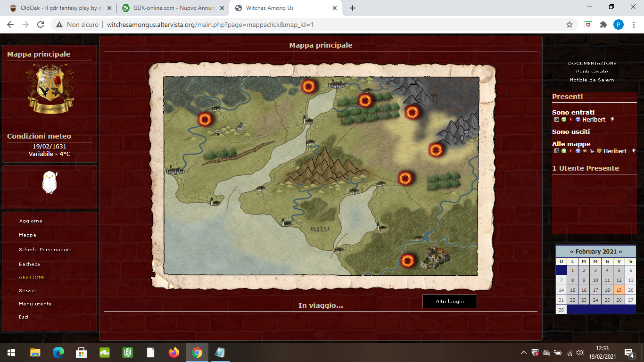Click the green circle icon under Alle mappe
This screenshot has height=362, width=644.
564,151
